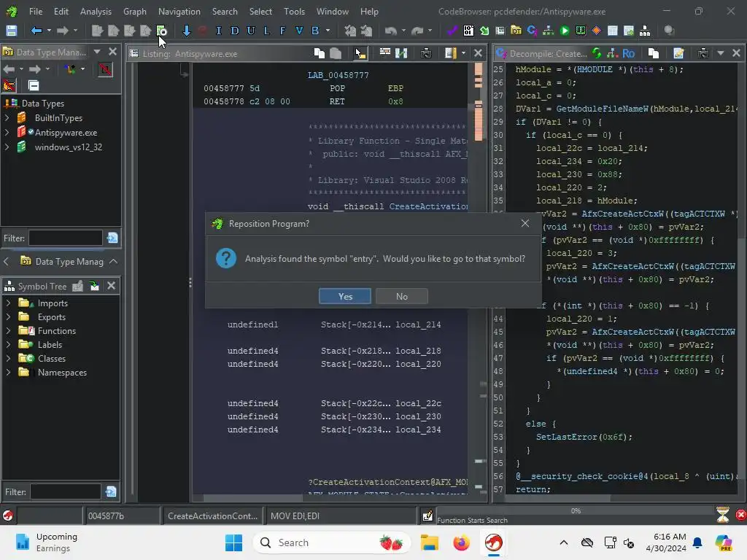Open the Listing field editor dropdown arrow
Screen dimensions: 747x560
(463, 53)
